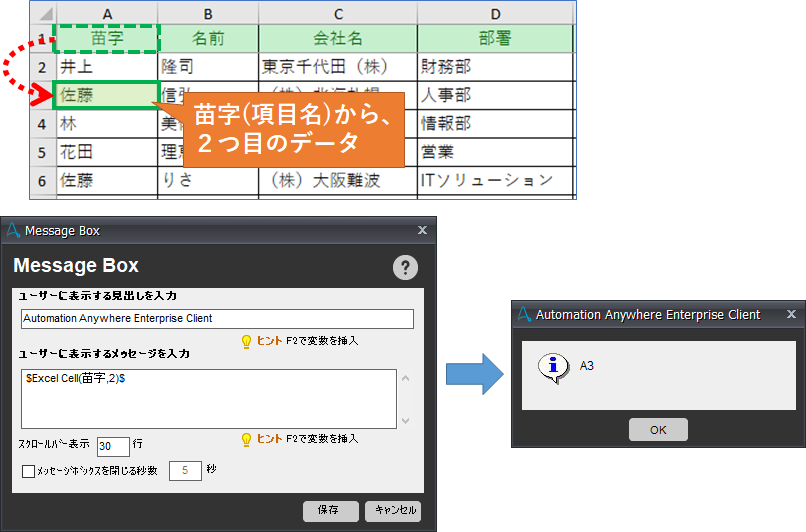806x532 pixels.
Task: Click the scrollbar rows field showing 30
Action: pos(113,446)
